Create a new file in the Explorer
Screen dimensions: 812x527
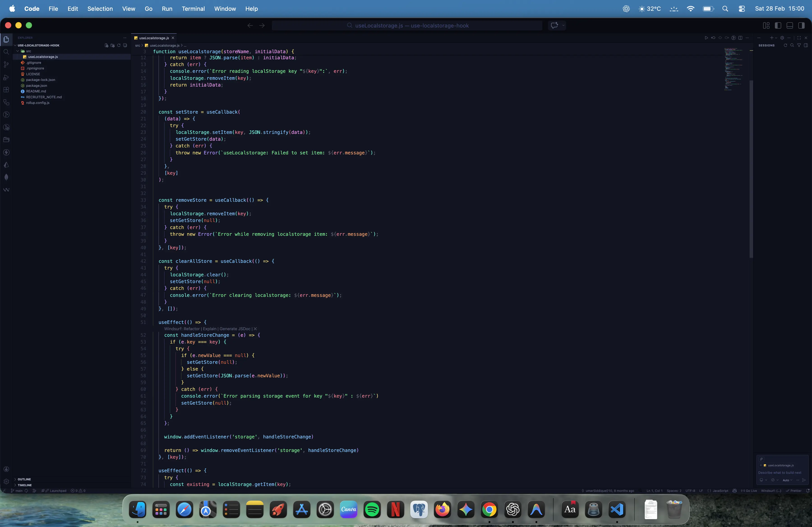(x=106, y=45)
